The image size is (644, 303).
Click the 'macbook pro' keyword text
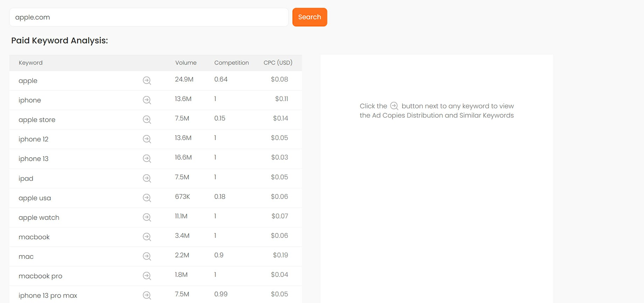click(x=40, y=276)
